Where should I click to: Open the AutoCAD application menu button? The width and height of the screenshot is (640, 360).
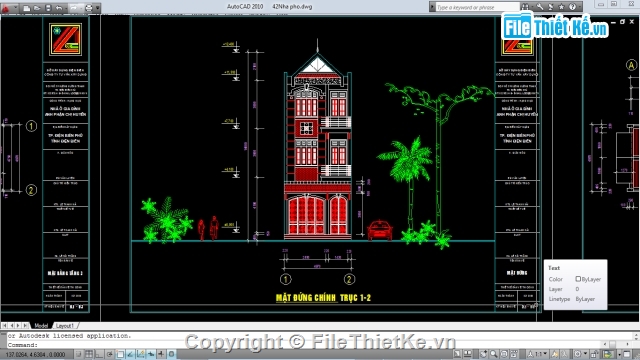click(6, 8)
